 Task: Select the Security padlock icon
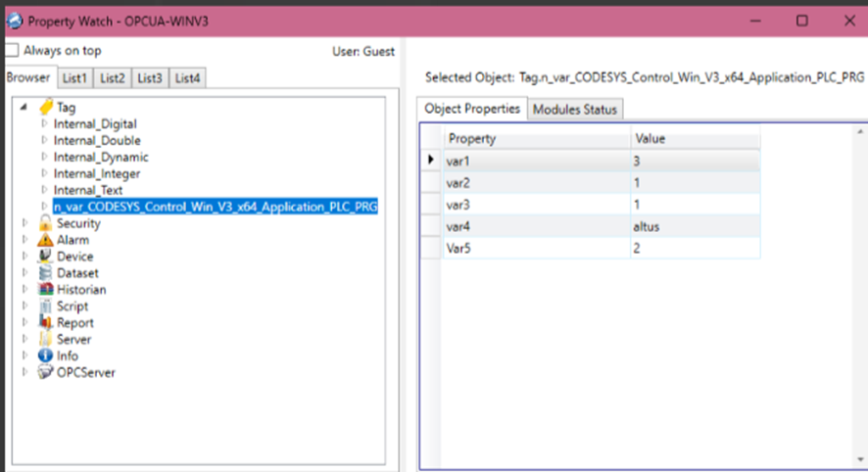(45, 223)
